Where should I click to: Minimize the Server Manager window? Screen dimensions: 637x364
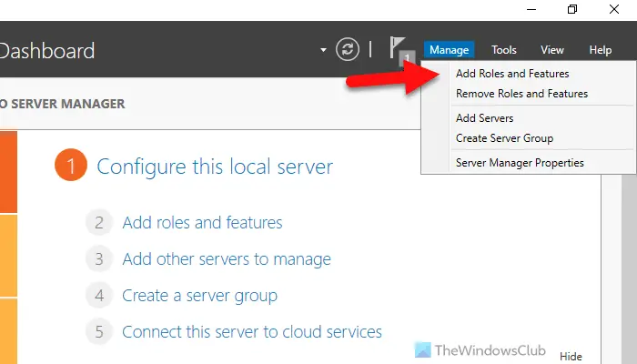click(531, 9)
